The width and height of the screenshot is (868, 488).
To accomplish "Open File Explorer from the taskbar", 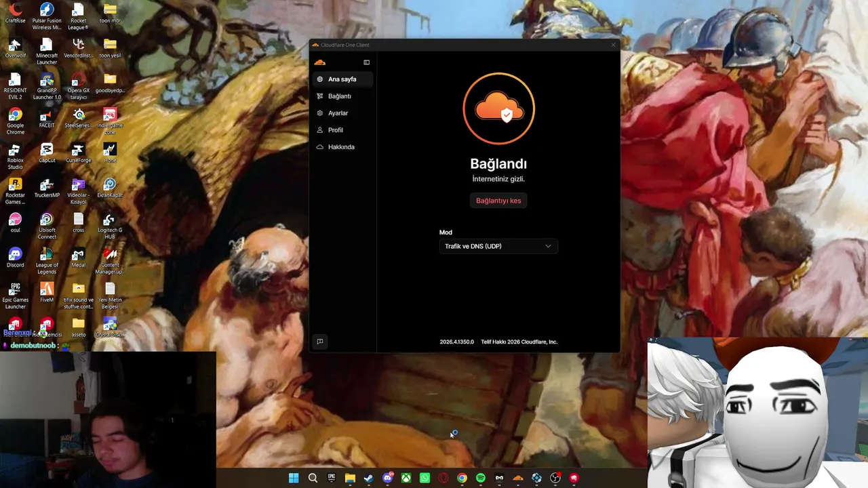I will pos(350,478).
